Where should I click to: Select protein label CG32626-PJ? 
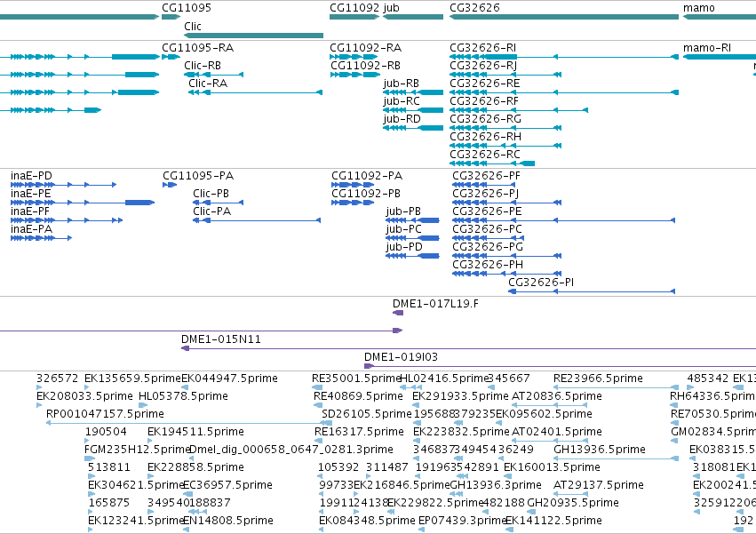click(486, 194)
